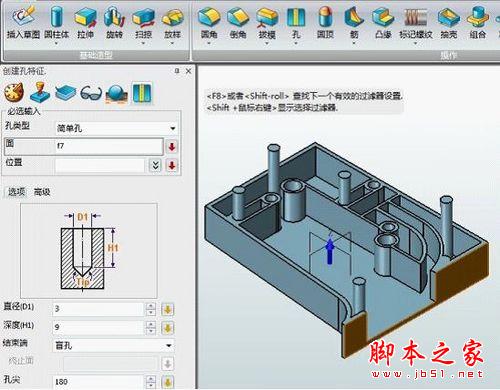Click the 圆顶 dome tool
This screenshot has width=500, height=390.
325,22
